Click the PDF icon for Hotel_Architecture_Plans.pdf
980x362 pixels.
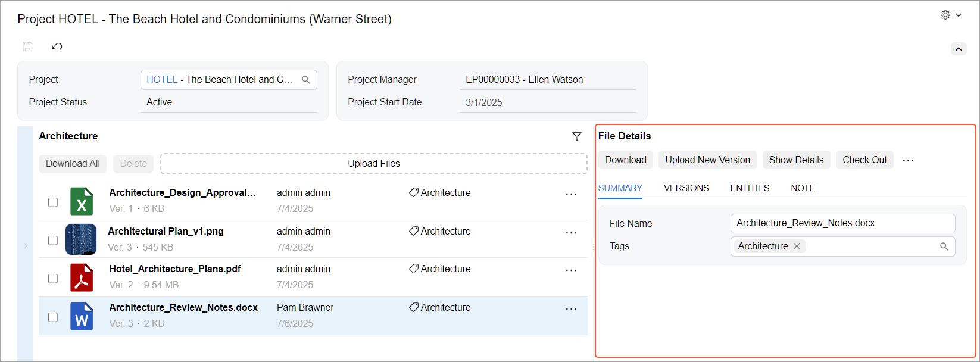tap(82, 277)
